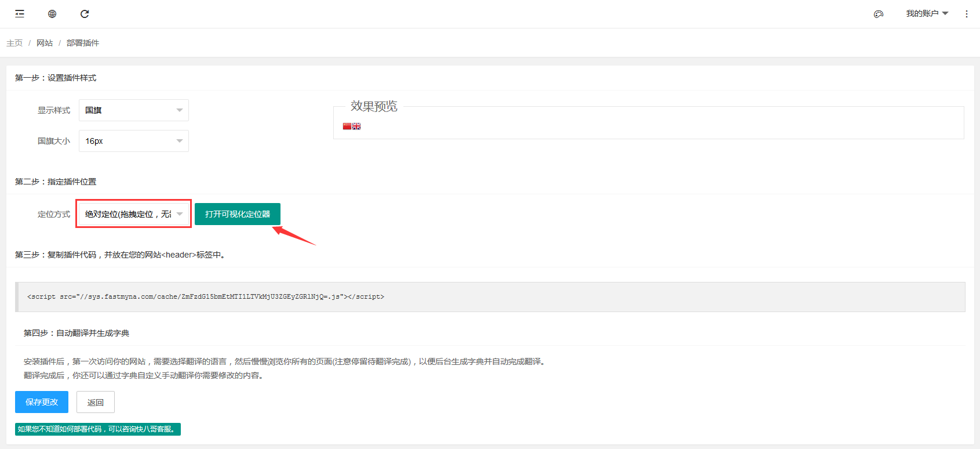980x449 pixels.
Task: Click 第一步：设置插件样式 heading
Action: [x=56, y=78]
